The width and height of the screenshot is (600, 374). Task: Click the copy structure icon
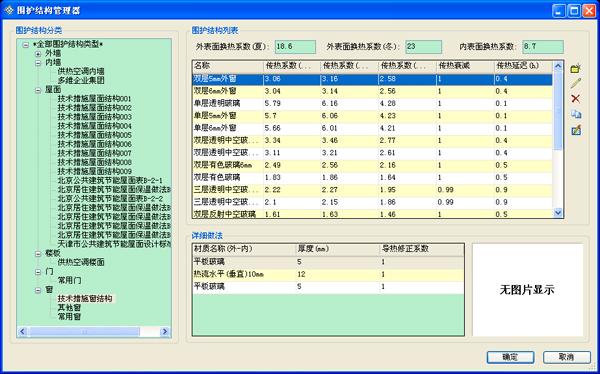[576, 114]
